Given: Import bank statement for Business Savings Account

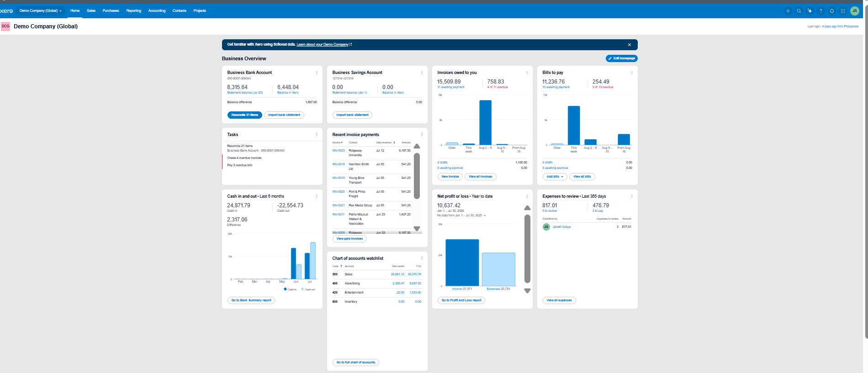Looking at the screenshot, I should (352, 115).
